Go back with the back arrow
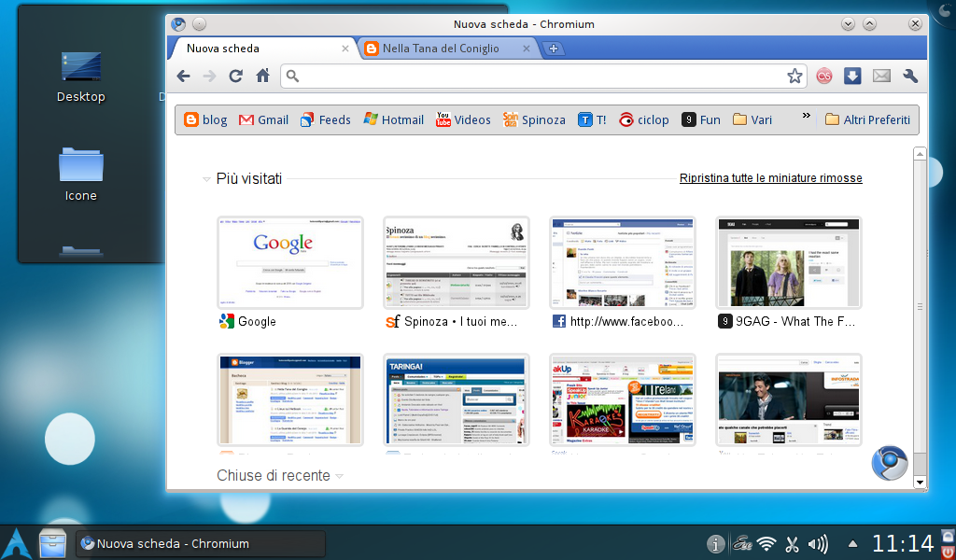Image resolution: width=956 pixels, height=560 pixels. pyautogui.click(x=183, y=77)
